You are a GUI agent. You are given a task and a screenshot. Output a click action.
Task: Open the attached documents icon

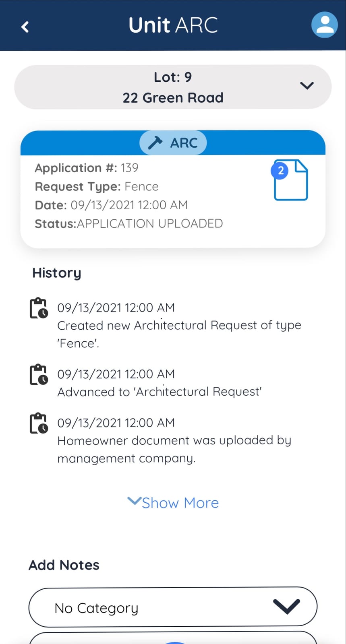click(x=290, y=180)
